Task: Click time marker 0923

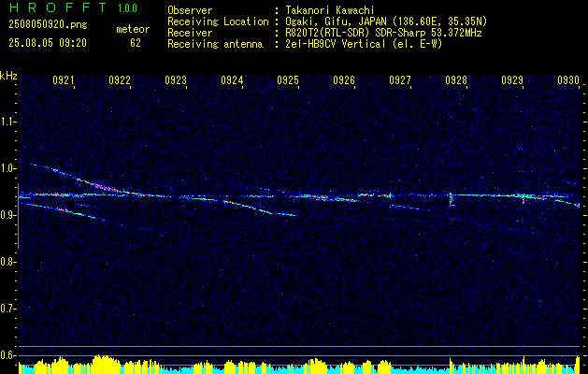Action: 176,79
